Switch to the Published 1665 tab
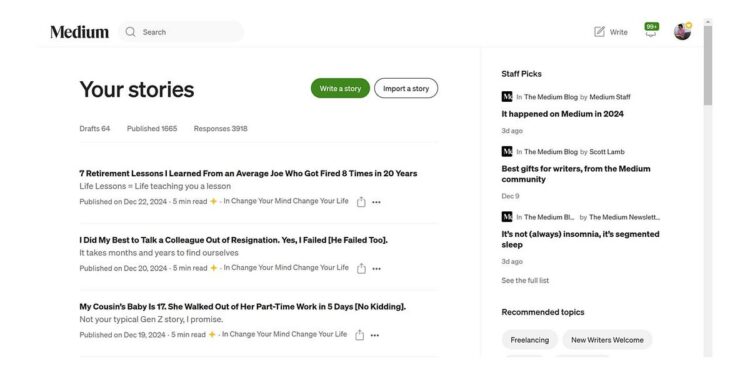Viewport: 750px width, 375px height. click(152, 128)
